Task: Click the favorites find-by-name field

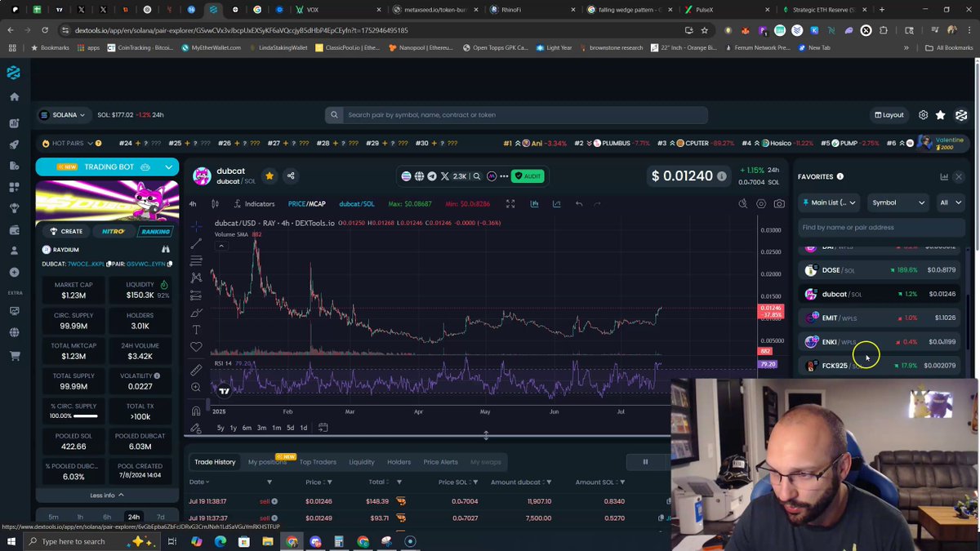Action: click(880, 228)
